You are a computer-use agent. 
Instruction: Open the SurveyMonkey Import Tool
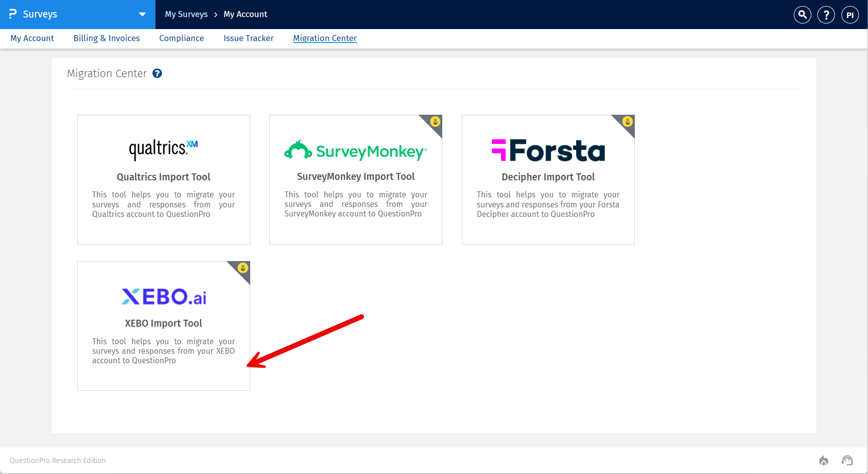point(356,179)
